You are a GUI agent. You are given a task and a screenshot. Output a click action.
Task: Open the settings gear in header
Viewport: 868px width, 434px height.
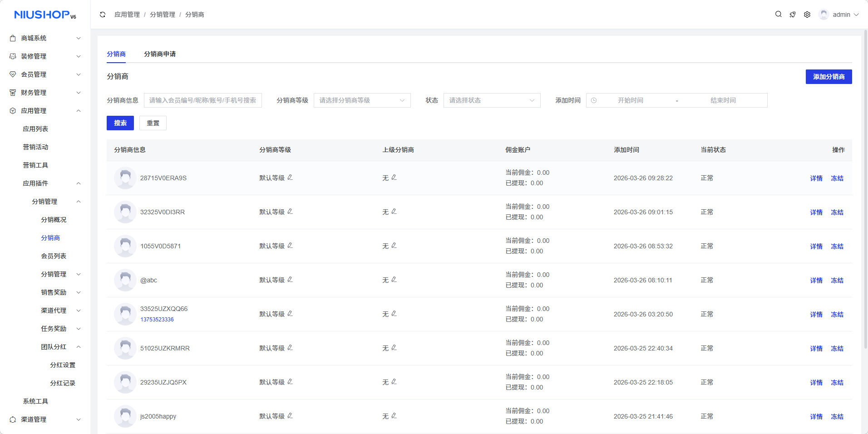[807, 15]
